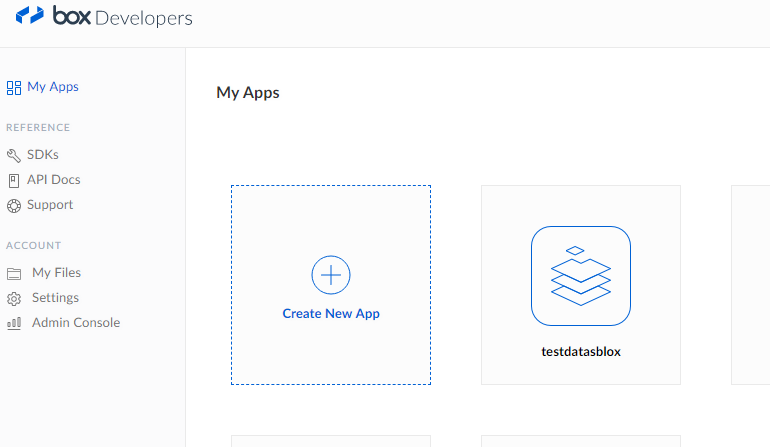Click the My Apps page heading

pos(248,93)
